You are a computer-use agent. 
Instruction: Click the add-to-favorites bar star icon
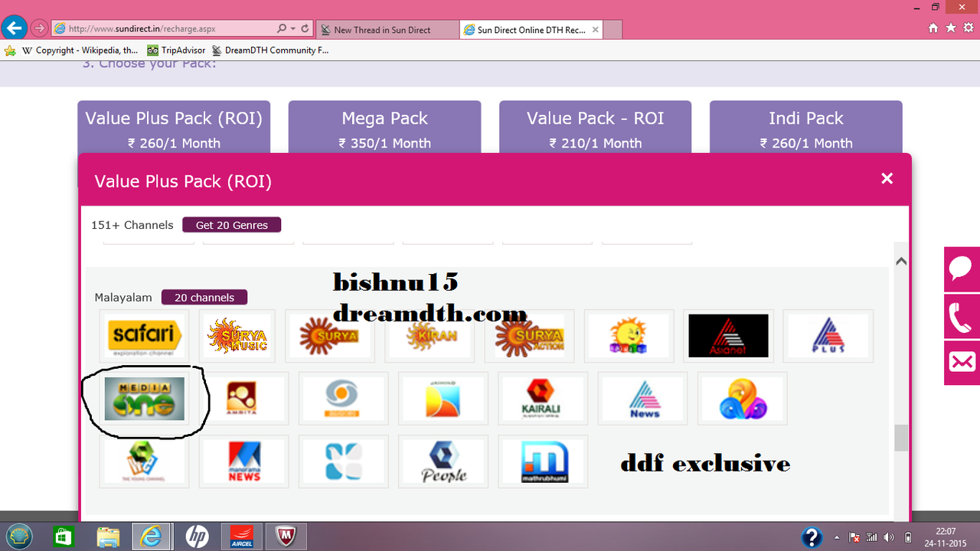point(10,51)
